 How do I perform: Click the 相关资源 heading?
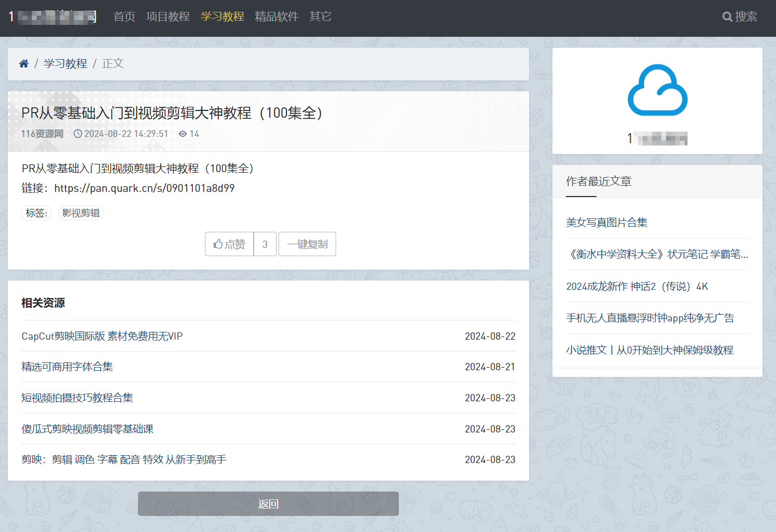click(43, 303)
